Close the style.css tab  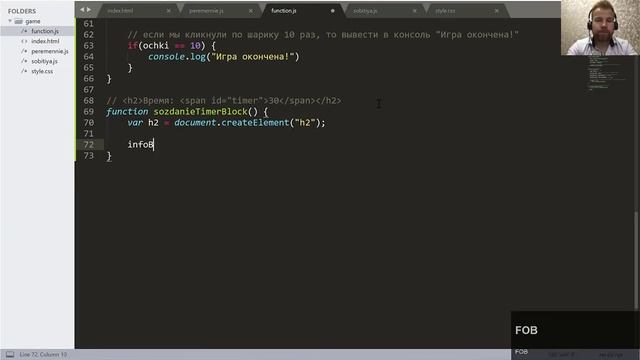pos(497,11)
